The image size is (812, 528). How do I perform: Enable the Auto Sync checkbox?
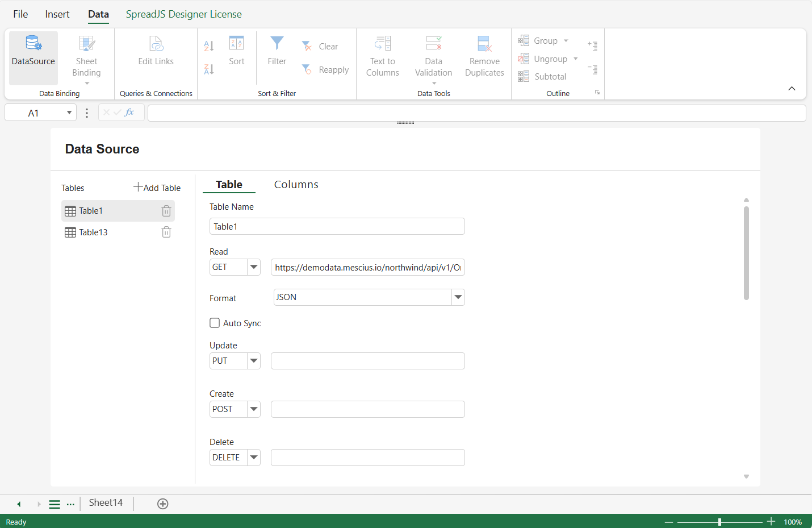click(215, 323)
